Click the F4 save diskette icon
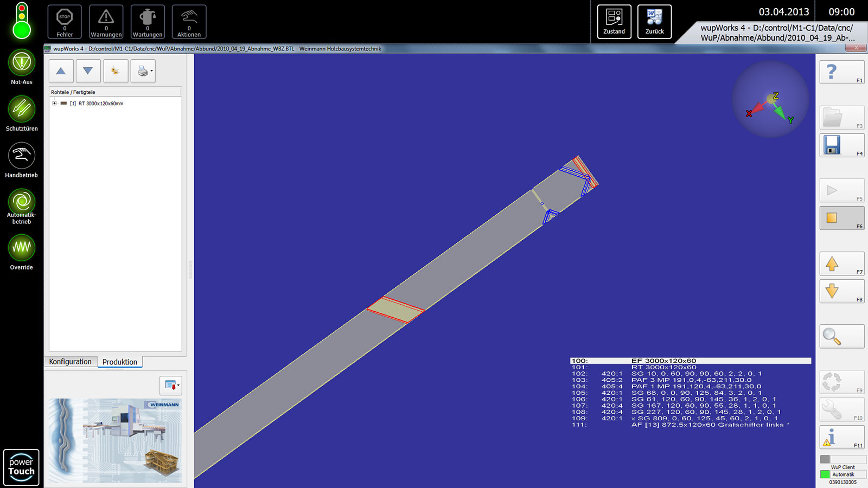This screenshot has width=868, height=488. tap(832, 145)
